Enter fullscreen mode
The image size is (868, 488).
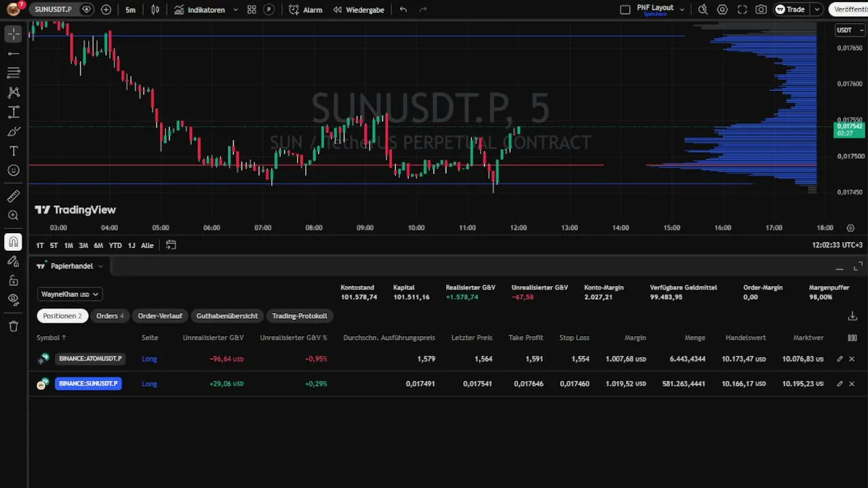[742, 9]
